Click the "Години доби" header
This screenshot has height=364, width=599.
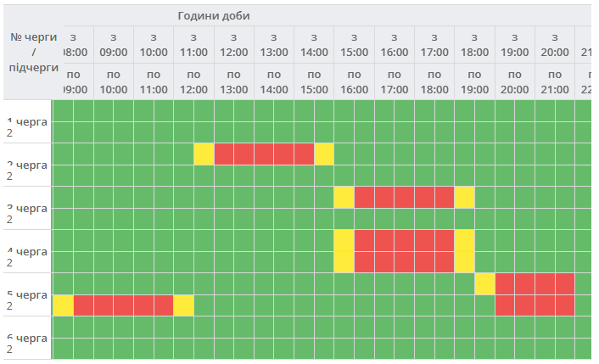214,16
